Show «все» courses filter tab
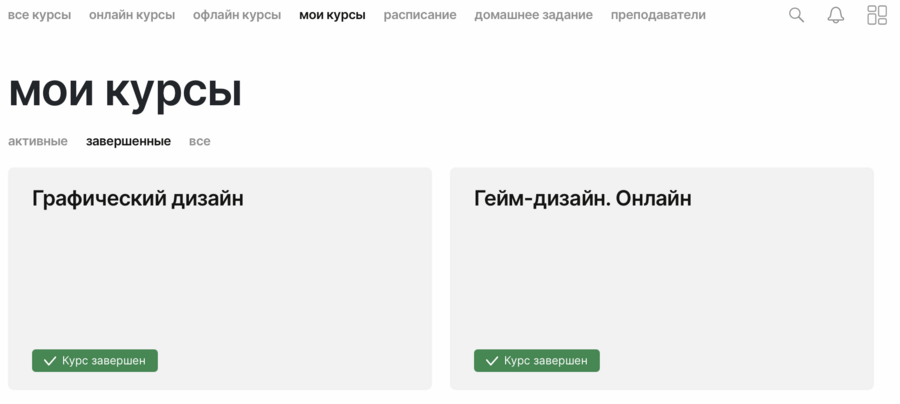 [x=200, y=141]
